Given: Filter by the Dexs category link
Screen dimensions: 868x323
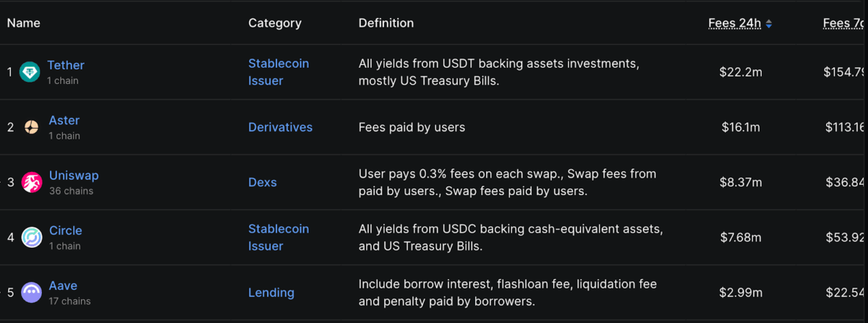Looking at the screenshot, I should pos(263,182).
